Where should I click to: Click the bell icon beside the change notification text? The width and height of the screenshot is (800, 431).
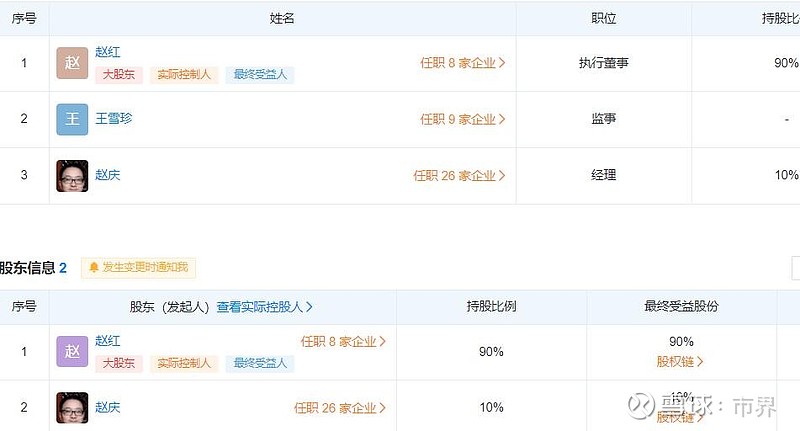pyautogui.click(x=94, y=268)
